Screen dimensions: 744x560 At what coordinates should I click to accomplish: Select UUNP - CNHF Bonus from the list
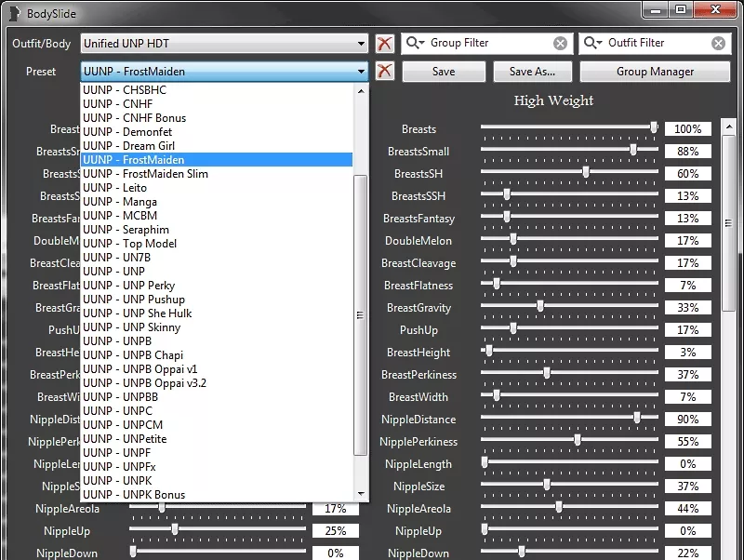pos(217,118)
